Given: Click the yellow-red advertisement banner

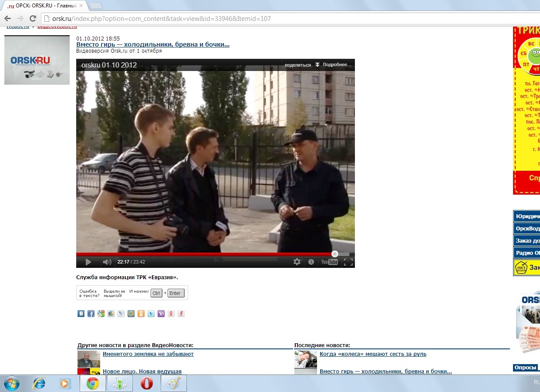Looking at the screenshot, I should pos(526,111).
